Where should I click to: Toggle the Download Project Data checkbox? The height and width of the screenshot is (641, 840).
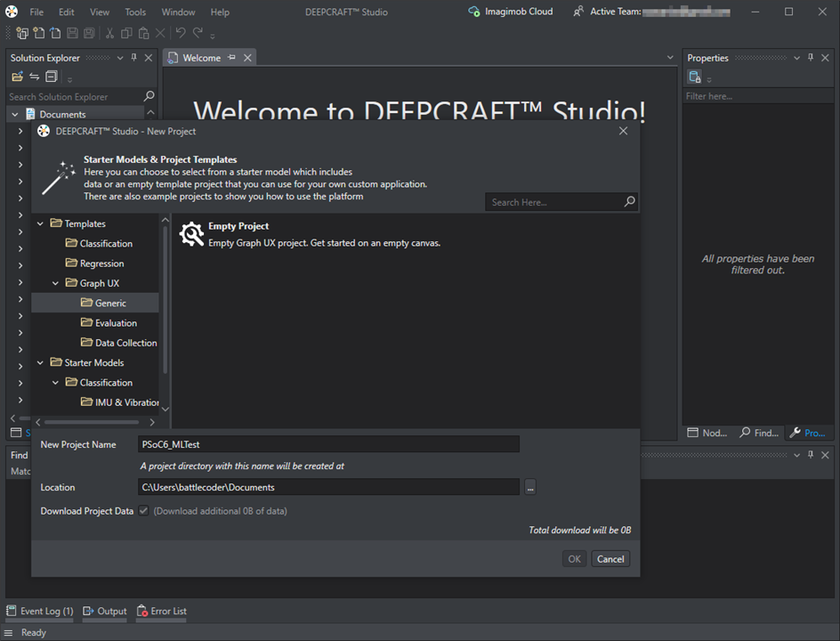(x=143, y=511)
